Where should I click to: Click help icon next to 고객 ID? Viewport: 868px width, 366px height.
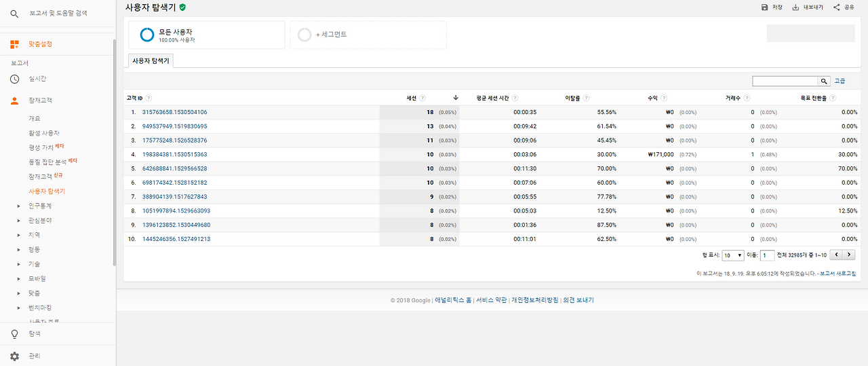tap(149, 98)
